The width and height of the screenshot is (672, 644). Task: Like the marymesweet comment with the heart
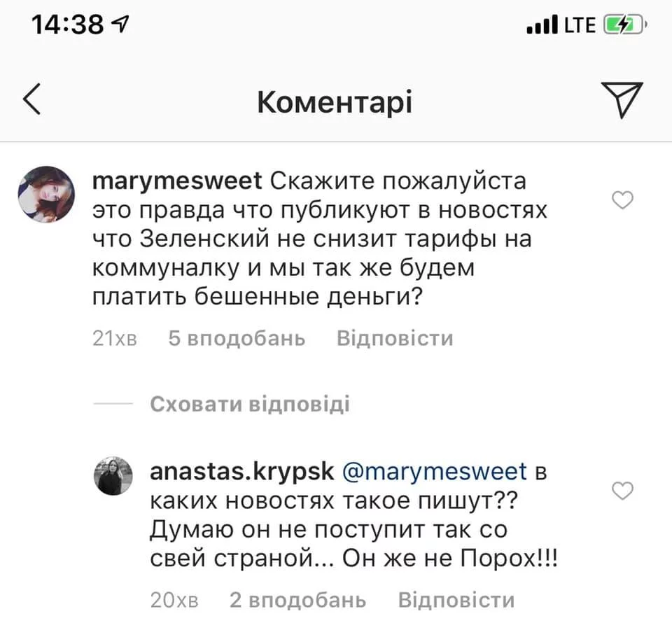[622, 201]
